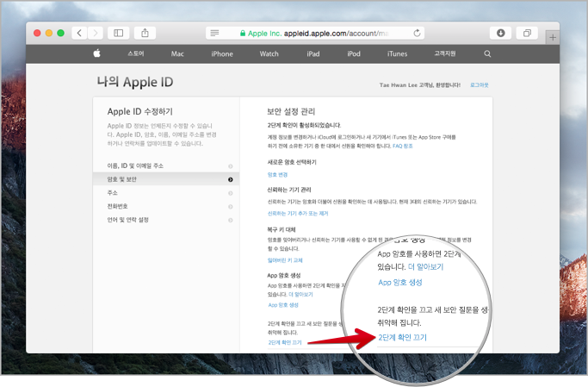Click the 새로운 암호 선택하기 text

pos(292,162)
